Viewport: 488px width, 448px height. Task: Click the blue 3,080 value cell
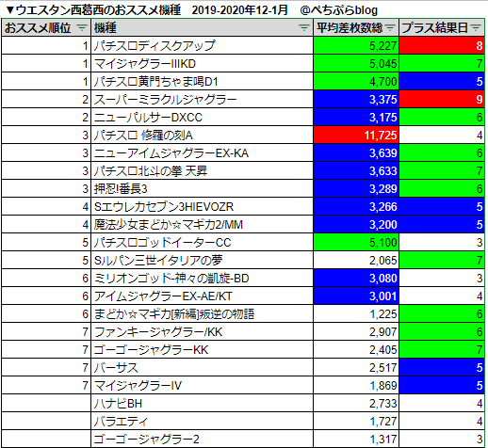pyautogui.click(x=356, y=278)
